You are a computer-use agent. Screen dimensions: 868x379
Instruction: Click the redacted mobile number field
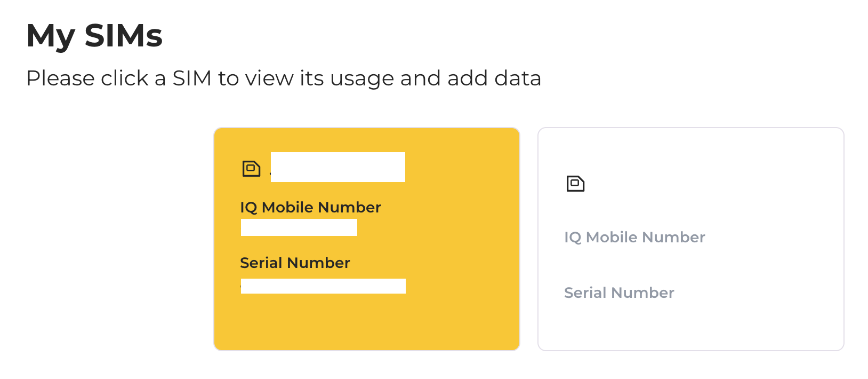pyautogui.click(x=299, y=228)
